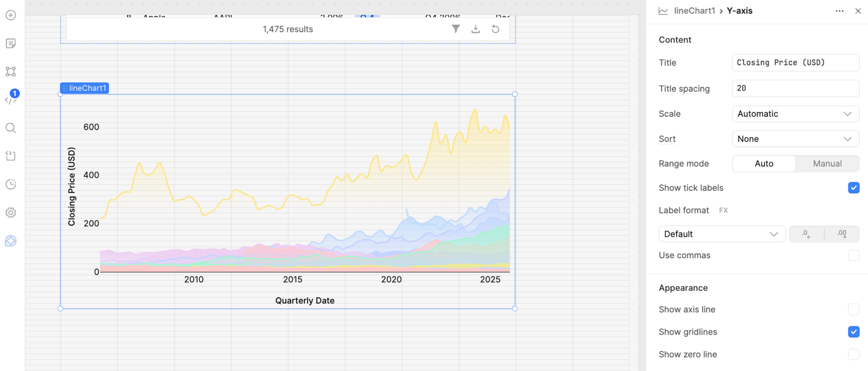
Task: Open the pages panel icon in sidebar
Action: click(x=11, y=43)
